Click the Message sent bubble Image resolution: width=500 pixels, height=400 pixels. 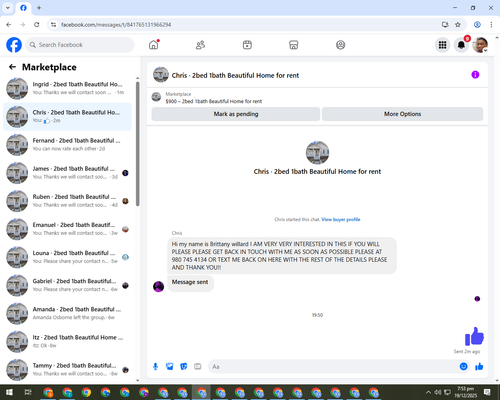190,282
